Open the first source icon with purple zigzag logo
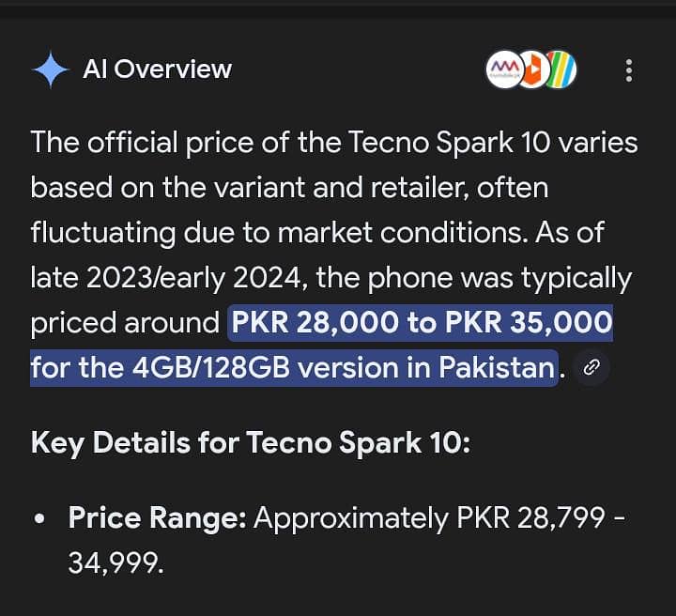This screenshot has height=616, width=676. [503, 69]
